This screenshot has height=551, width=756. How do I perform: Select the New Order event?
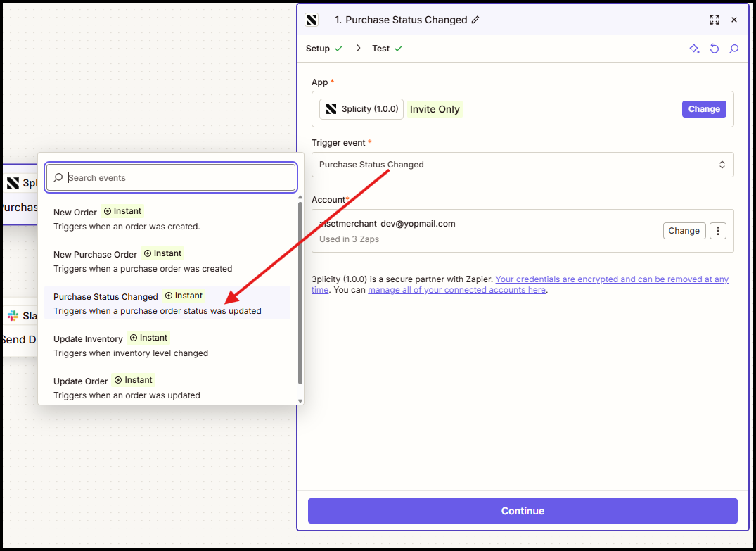pyautogui.click(x=167, y=219)
